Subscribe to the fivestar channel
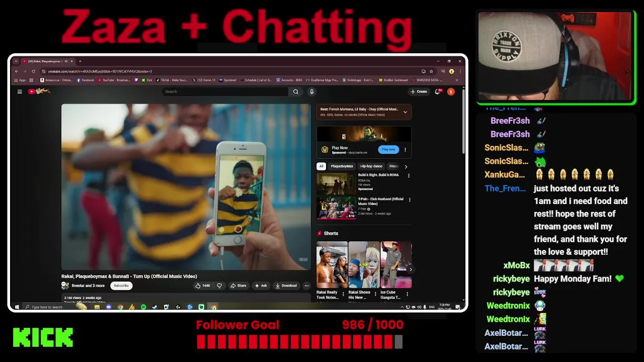 pyautogui.click(x=121, y=286)
